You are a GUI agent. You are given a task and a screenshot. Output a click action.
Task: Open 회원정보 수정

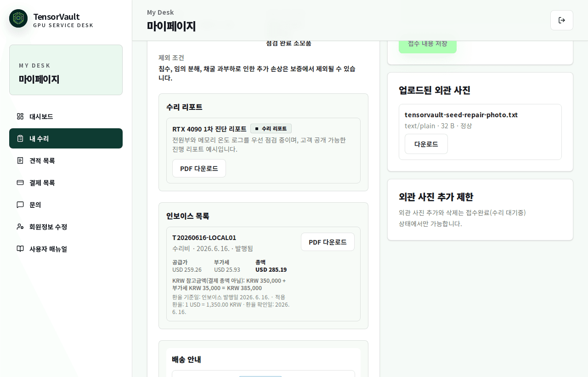(x=66, y=227)
